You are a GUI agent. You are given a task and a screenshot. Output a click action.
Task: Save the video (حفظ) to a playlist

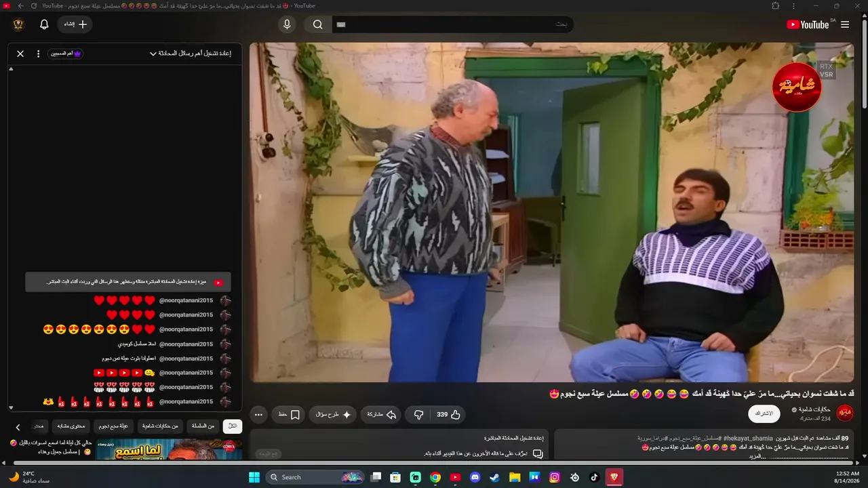289,414
